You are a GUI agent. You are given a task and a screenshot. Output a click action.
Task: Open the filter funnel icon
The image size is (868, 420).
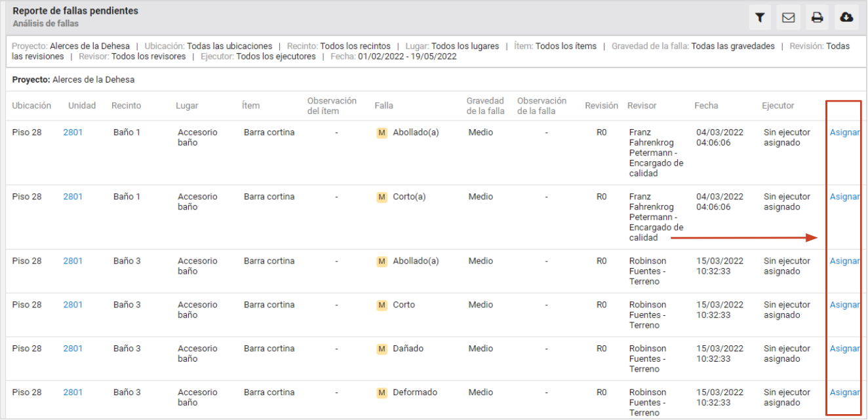coord(760,18)
